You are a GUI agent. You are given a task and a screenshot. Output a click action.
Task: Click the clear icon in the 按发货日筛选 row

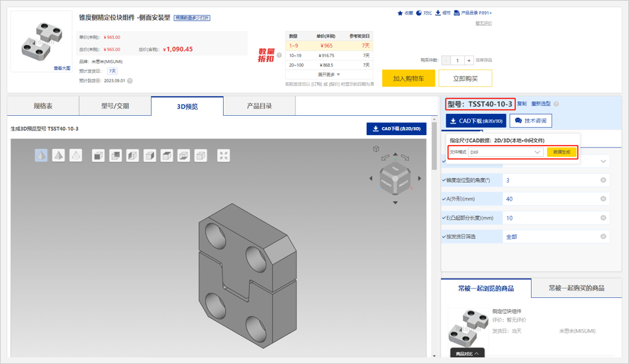[603, 236]
